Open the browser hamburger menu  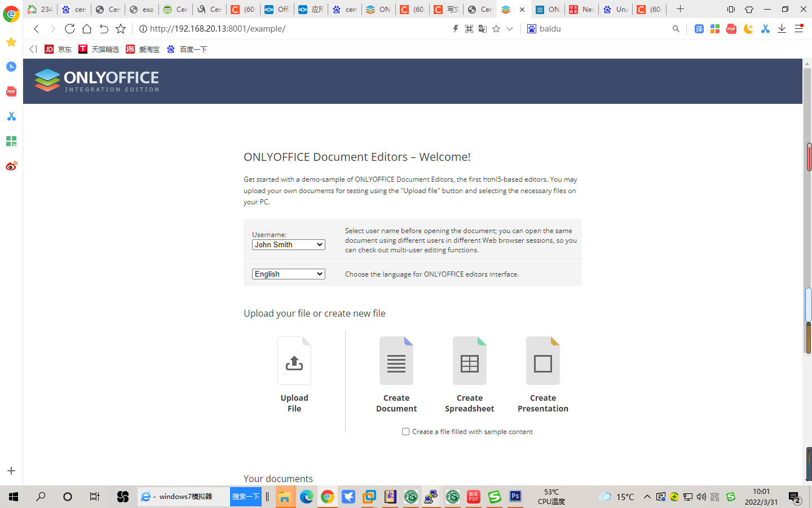point(799,29)
